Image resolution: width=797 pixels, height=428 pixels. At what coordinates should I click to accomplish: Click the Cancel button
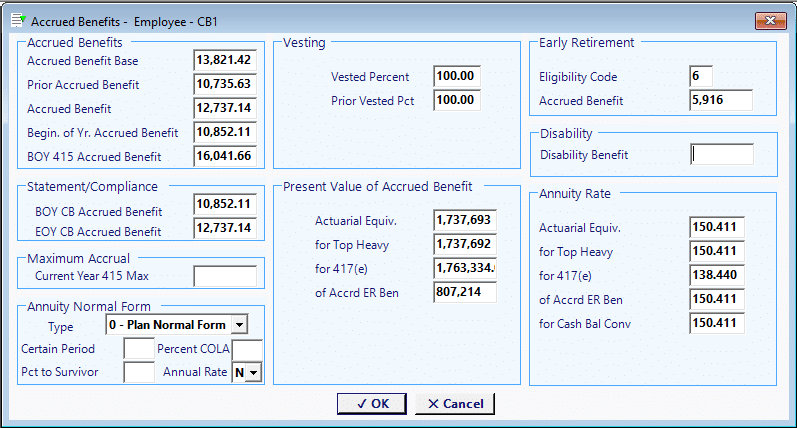[455, 404]
